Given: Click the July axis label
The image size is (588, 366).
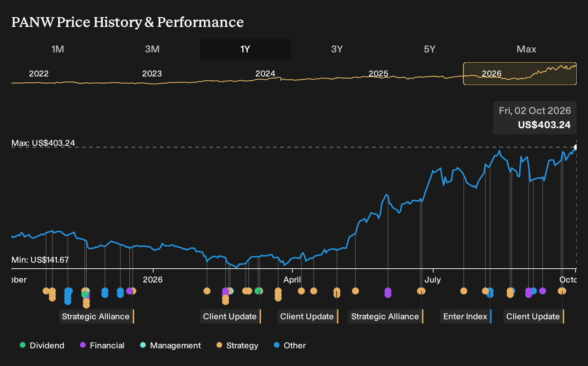Looking at the screenshot, I should coord(433,280).
